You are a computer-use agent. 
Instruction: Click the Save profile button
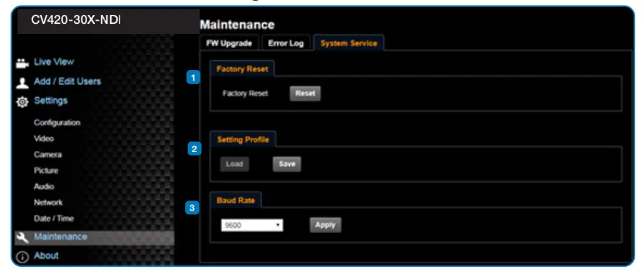pyautogui.click(x=287, y=164)
